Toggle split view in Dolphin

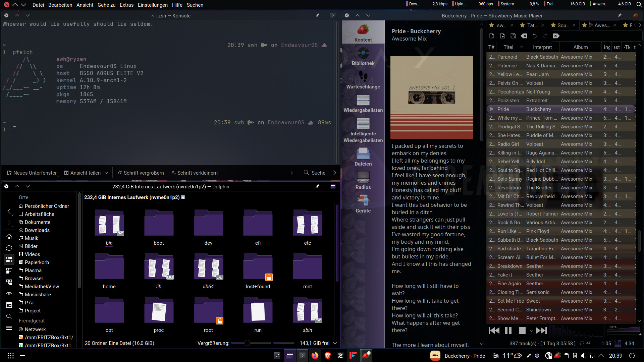(x=9, y=305)
